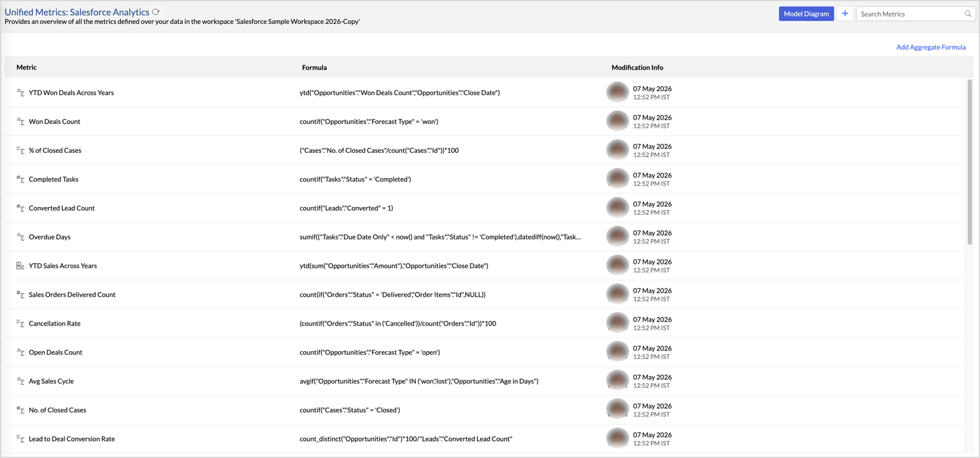Select the Avg Sales Cycle metric name
Image resolution: width=980 pixels, height=458 pixels.
51,381
